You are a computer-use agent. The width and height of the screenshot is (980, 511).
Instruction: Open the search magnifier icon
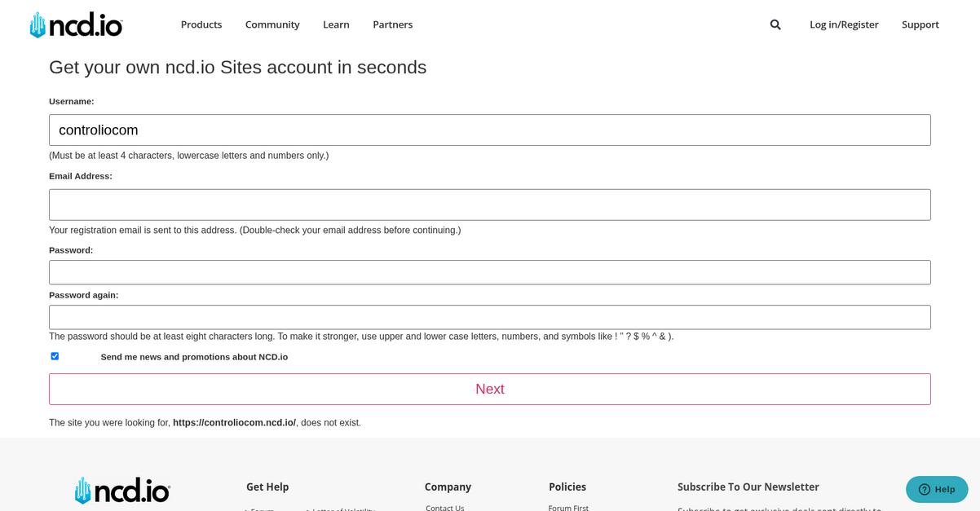pos(775,24)
